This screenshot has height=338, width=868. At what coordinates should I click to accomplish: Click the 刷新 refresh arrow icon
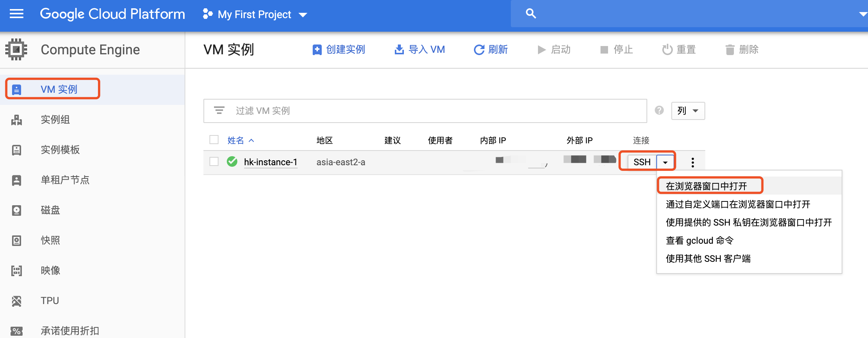(479, 50)
